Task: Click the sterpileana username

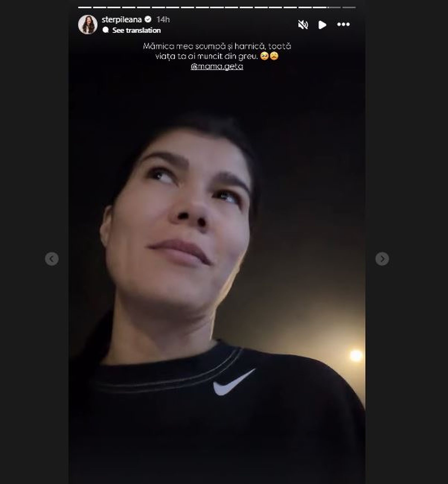Action: point(122,19)
